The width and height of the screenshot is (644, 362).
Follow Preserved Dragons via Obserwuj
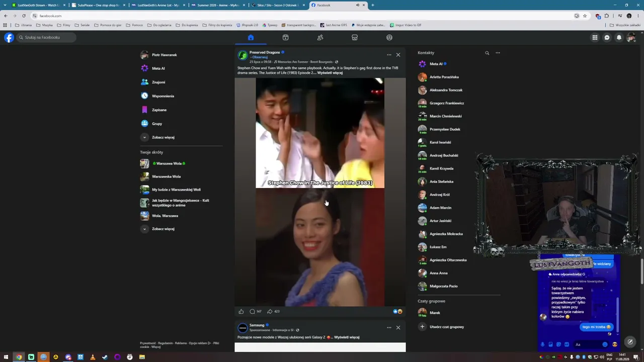[x=260, y=57]
